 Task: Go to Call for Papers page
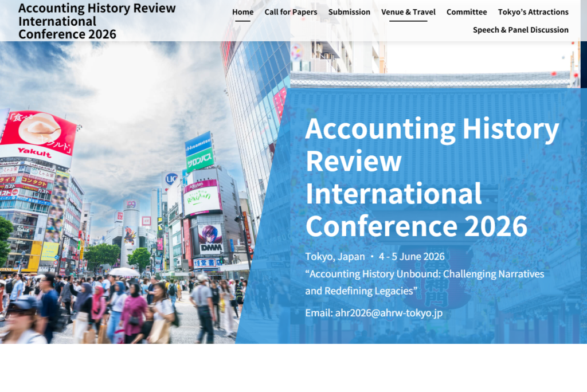coord(291,12)
